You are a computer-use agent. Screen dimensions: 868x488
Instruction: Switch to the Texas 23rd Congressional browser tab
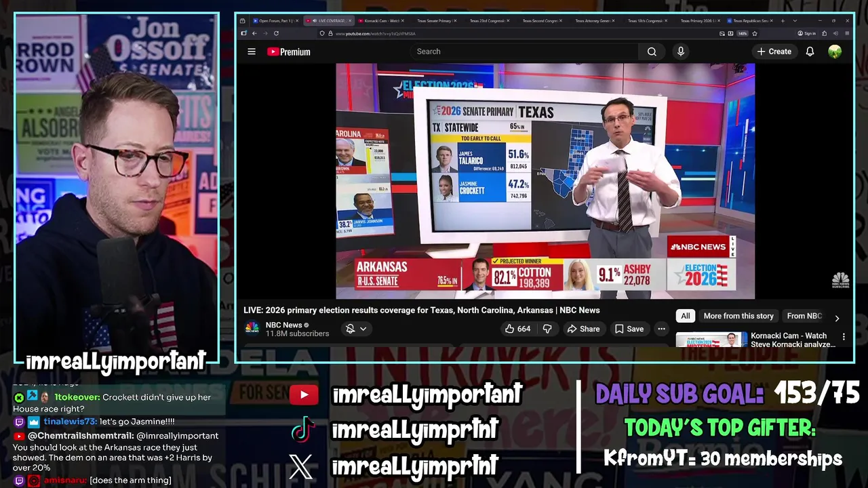pyautogui.click(x=487, y=20)
